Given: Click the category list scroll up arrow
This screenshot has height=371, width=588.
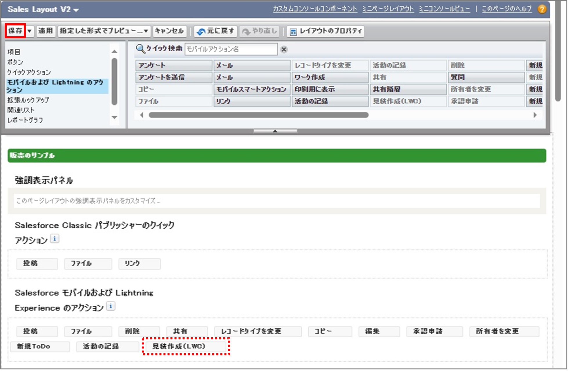Looking at the screenshot, I should pos(115,51).
